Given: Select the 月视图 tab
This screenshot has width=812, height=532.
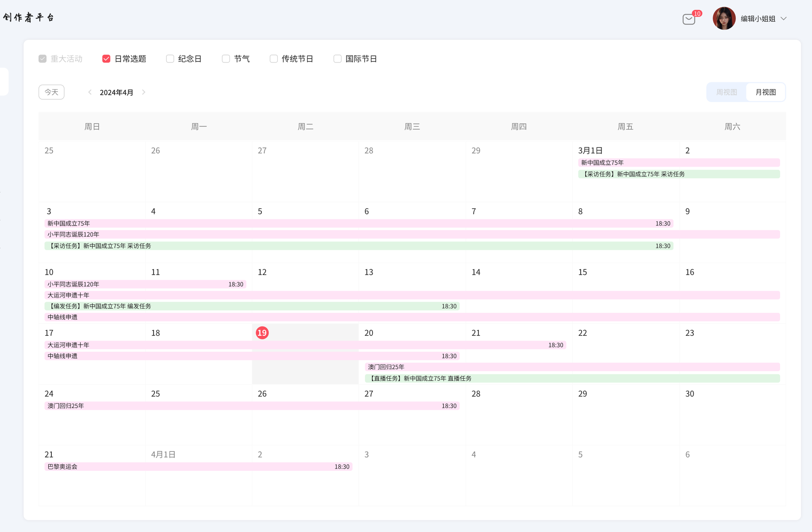Looking at the screenshot, I should pyautogui.click(x=765, y=92).
